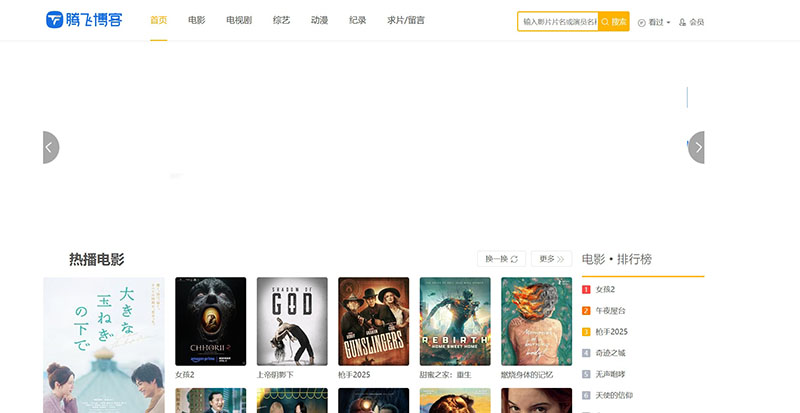Open rank 2 午夜屋台 in the ranking list
The width and height of the screenshot is (800, 413).
tap(610, 310)
